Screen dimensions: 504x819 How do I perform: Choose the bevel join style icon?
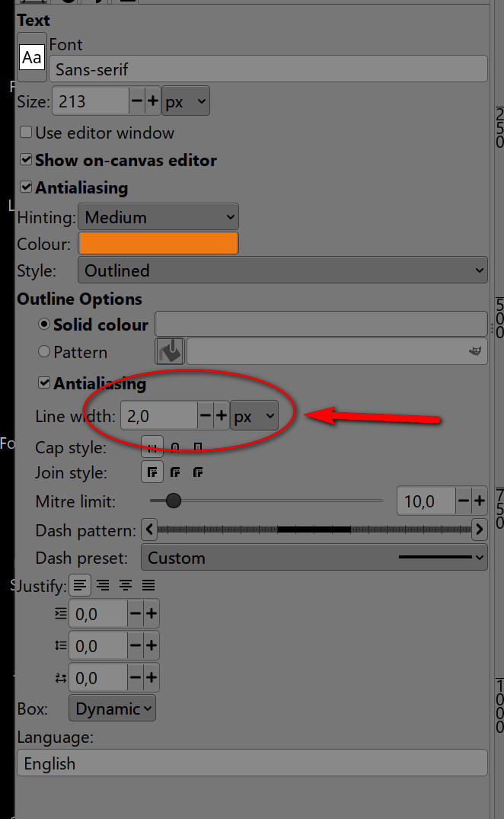click(x=198, y=473)
